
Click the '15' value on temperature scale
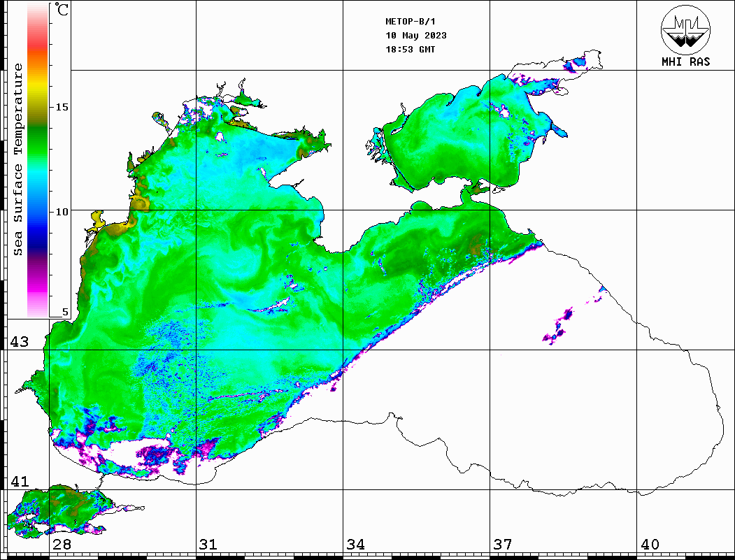pos(62,107)
